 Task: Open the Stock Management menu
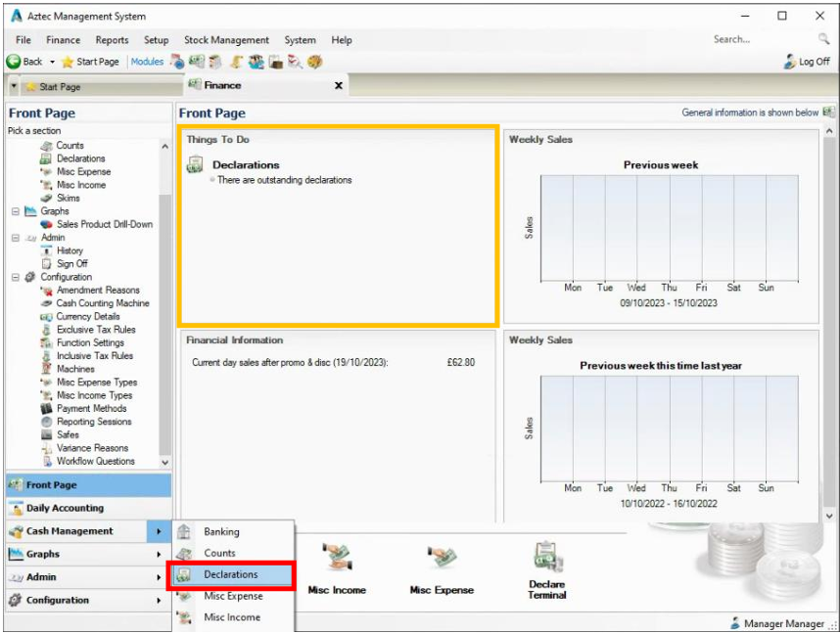[226, 40]
